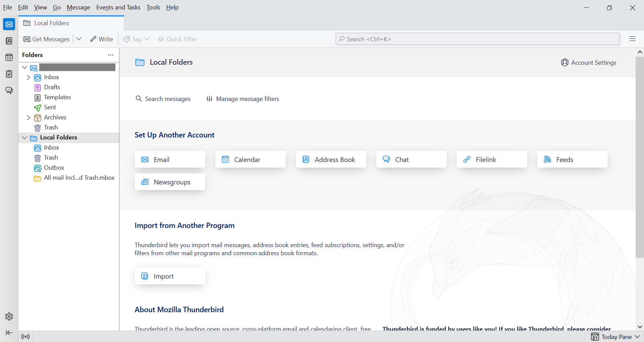Open Settings gear in the sidebar
644x342 pixels.
tap(9, 317)
